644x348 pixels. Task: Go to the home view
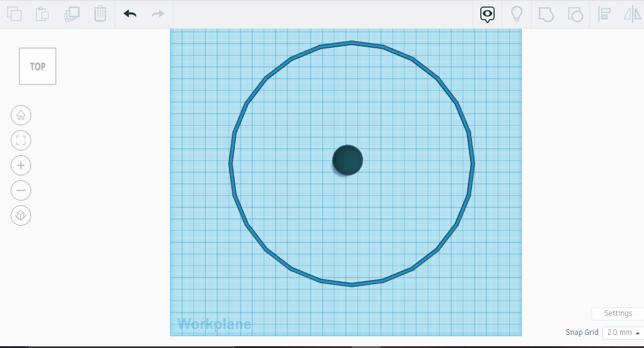21,115
